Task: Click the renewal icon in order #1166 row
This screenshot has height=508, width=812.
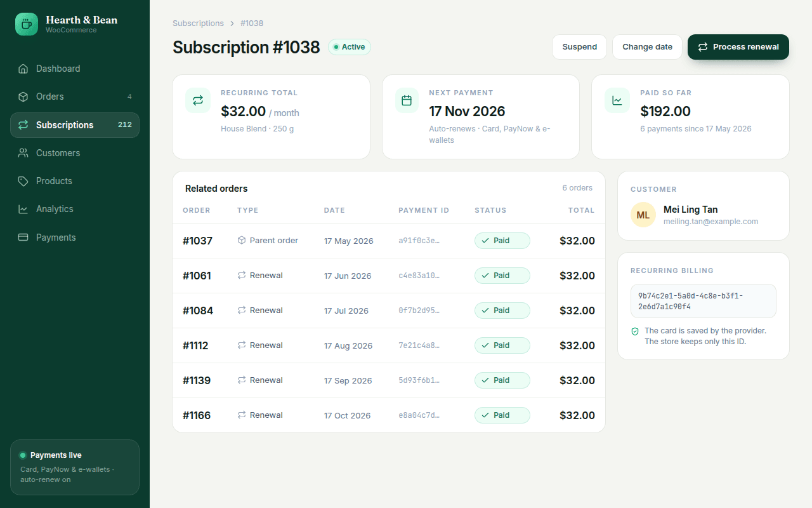Action: [242, 415]
